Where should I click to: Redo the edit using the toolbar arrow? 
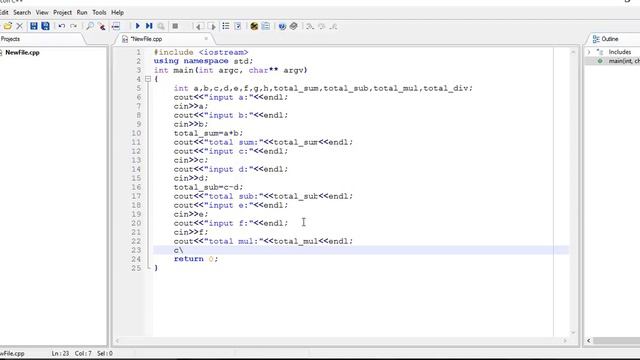(x=73, y=26)
